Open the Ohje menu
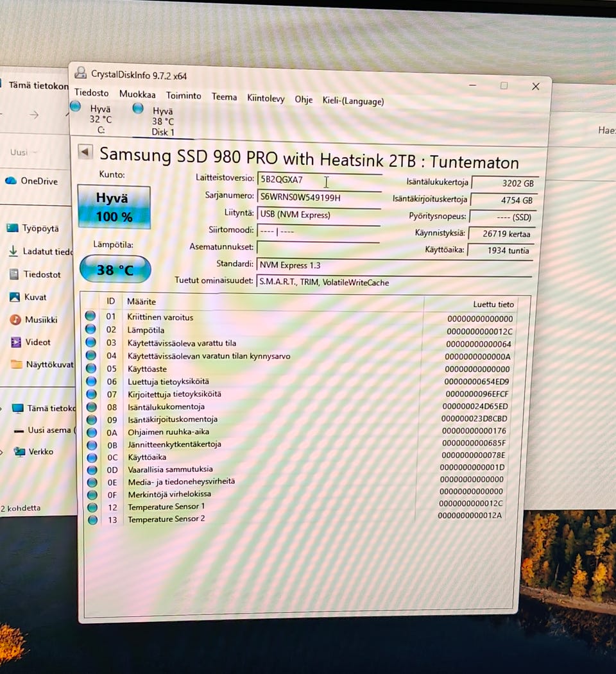The width and height of the screenshot is (616, 674). pos(304,100)
